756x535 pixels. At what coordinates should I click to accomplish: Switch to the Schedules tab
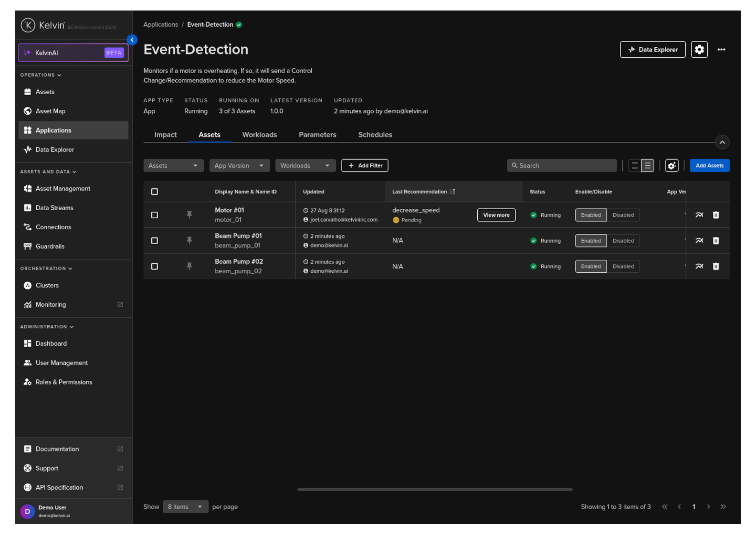375,135
